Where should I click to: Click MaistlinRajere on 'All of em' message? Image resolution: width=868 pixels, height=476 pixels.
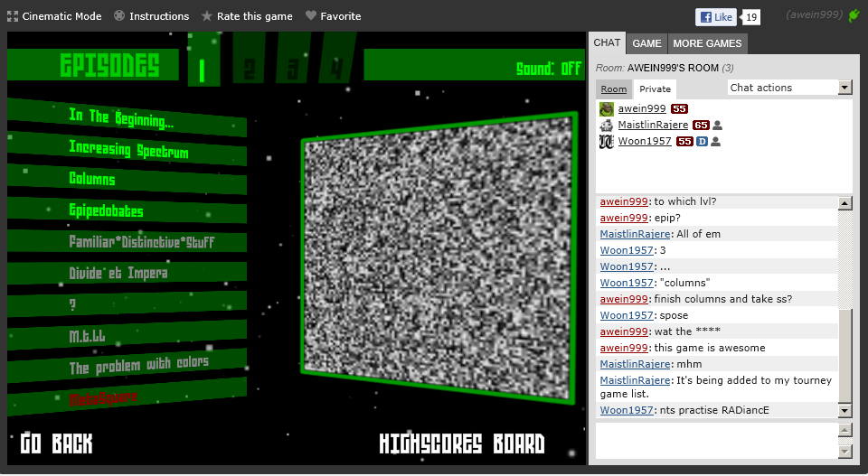tap(635, 234)
